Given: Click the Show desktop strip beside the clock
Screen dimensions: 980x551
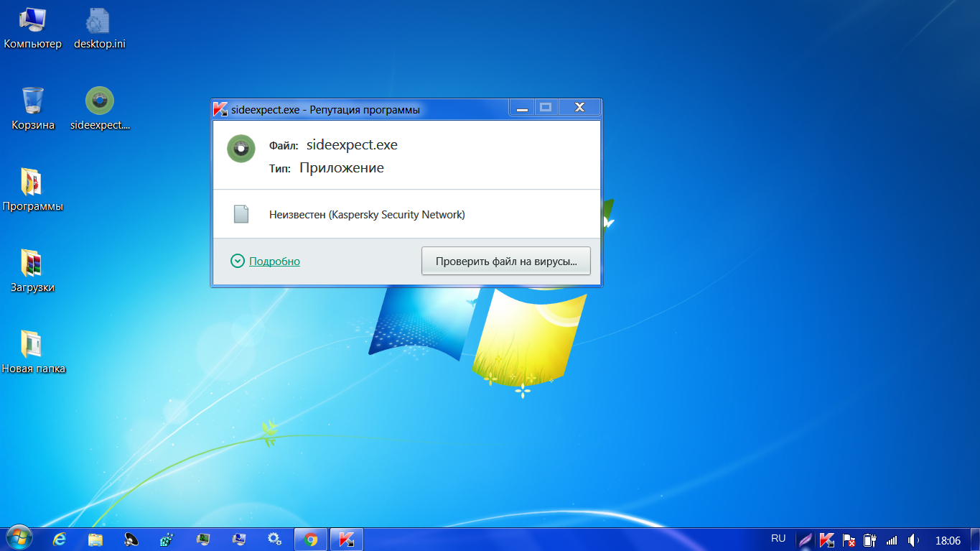Looking at the screenshot, I should coord(975,540).
